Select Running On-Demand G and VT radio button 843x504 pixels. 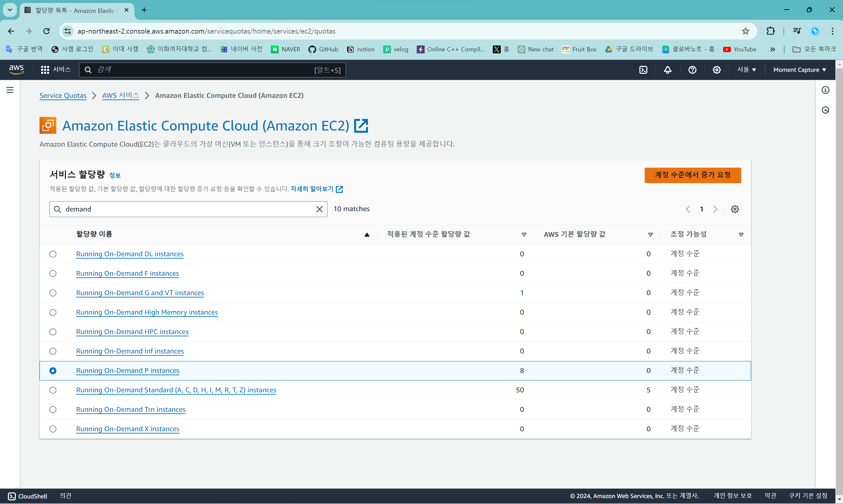coord(53,293)
